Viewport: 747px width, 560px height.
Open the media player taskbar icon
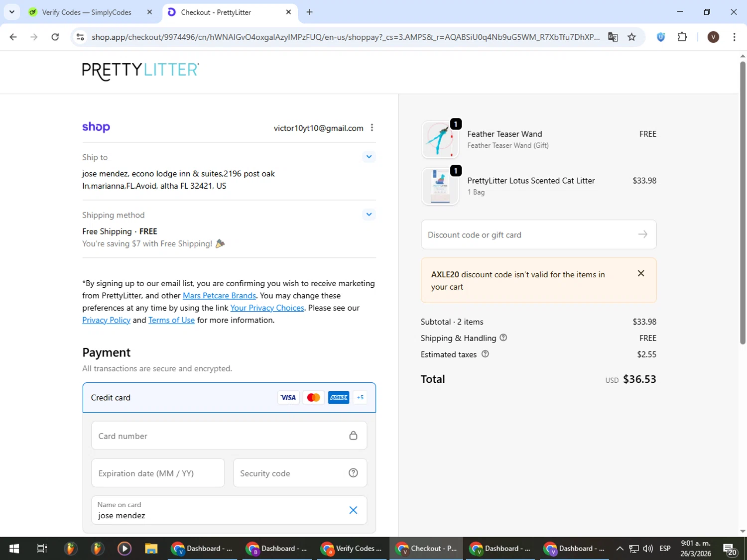[x=124, y=549]
